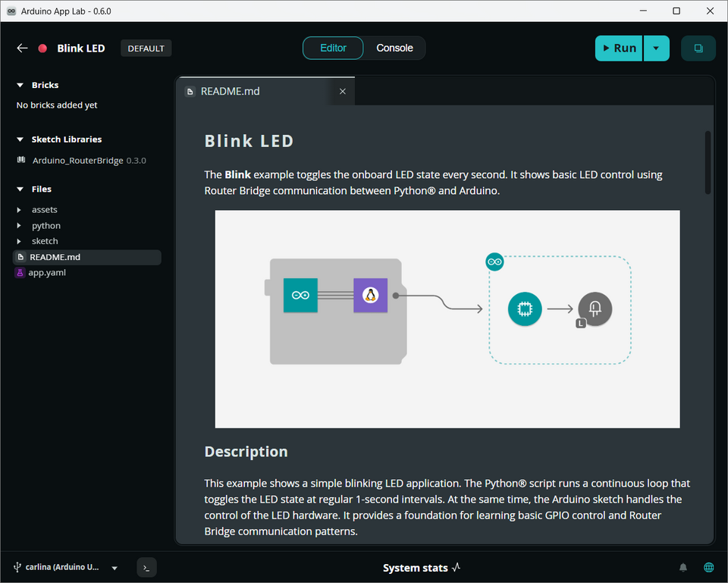Screen dimensions: 728x583
Task: Switch to Editor view
Action: [x=333, y=49]
